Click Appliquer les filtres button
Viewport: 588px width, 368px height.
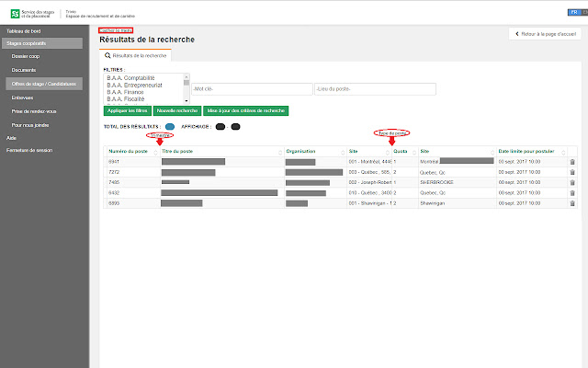click(128, 110)
